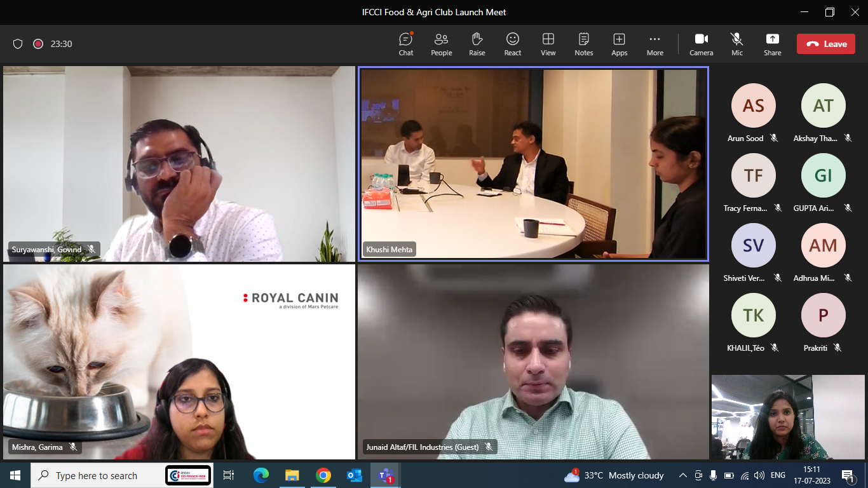Raise your hand in meeting
The image size is (868, 488).
tap(477, 44)
